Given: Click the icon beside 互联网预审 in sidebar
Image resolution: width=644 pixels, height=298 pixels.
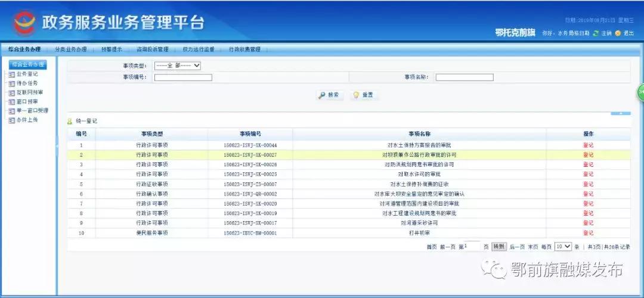Looking at the screenshot, I should pyautogui.click(x=12, y=93).
